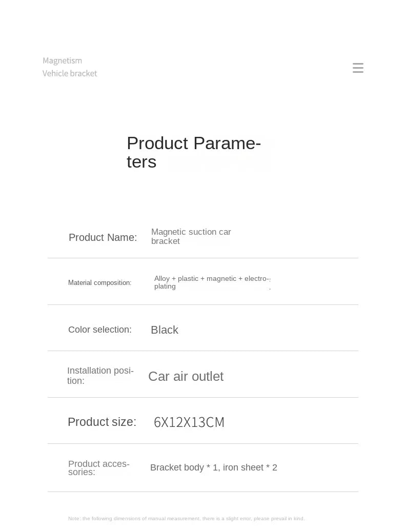405x532 pixels.
Task: Click the 'Material composition:' label
Action: point(99,282)
